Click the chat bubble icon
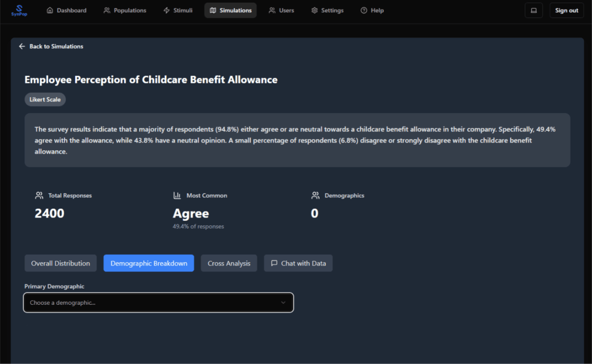 tap(274, 263)
